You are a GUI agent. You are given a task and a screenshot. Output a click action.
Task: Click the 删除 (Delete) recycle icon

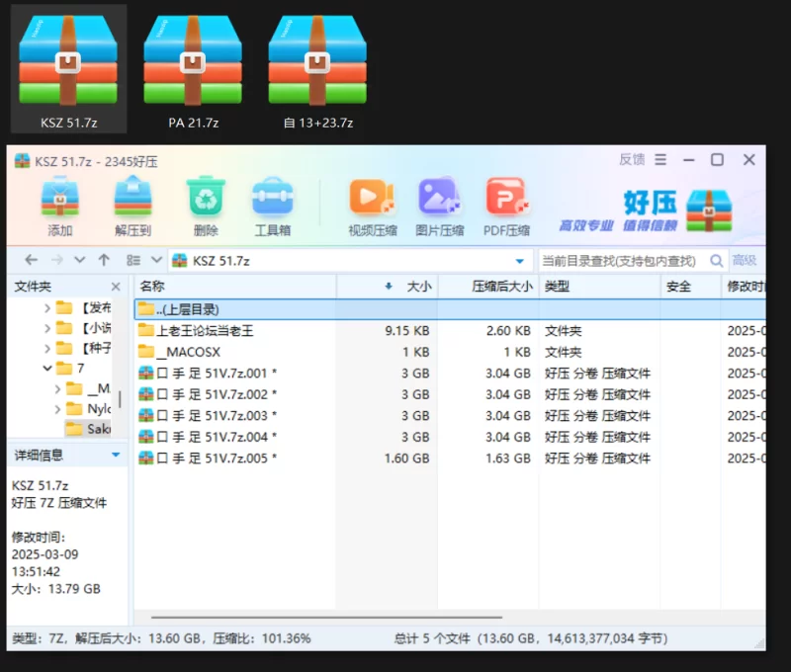206,207
